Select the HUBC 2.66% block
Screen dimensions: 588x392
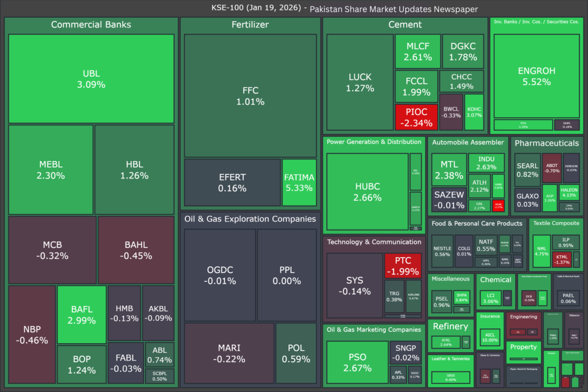pos(367,192)
